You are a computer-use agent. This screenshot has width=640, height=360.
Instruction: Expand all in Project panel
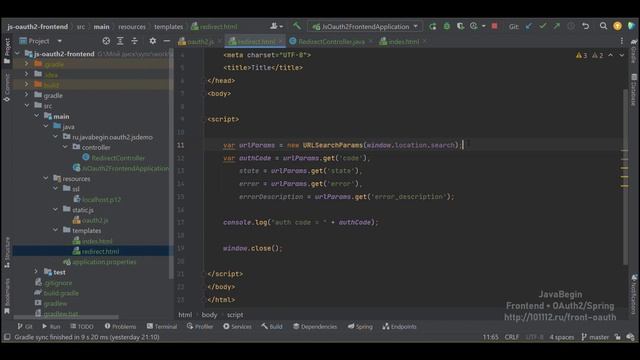[120, 41]
